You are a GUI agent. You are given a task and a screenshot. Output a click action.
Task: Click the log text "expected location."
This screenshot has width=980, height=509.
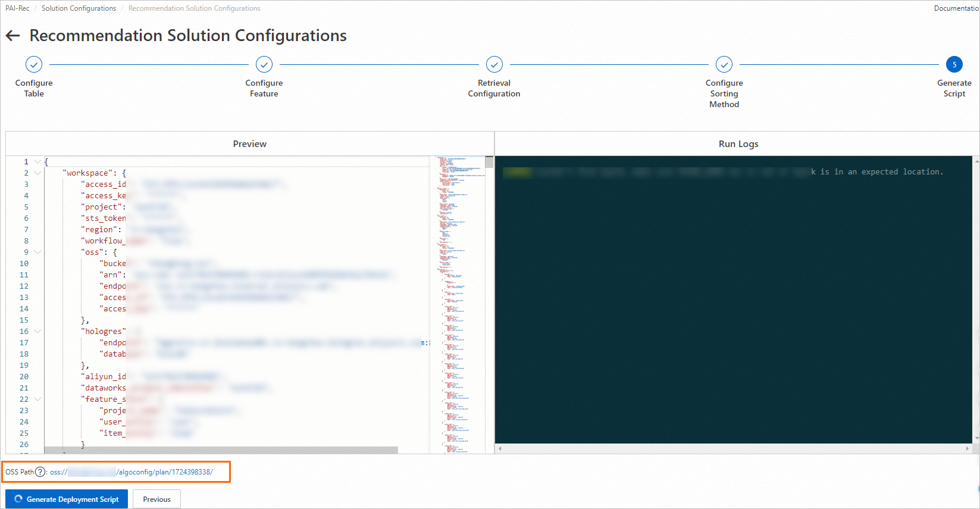[903, 172]
